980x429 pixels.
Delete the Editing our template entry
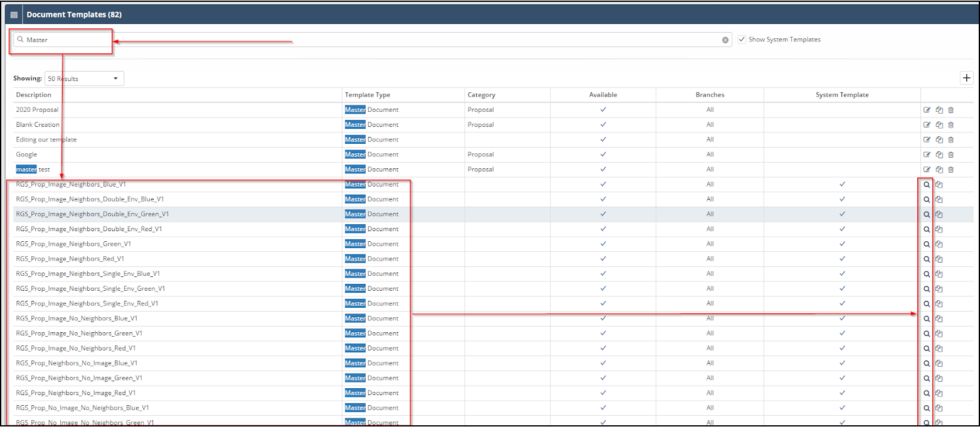tap(952, 139)
